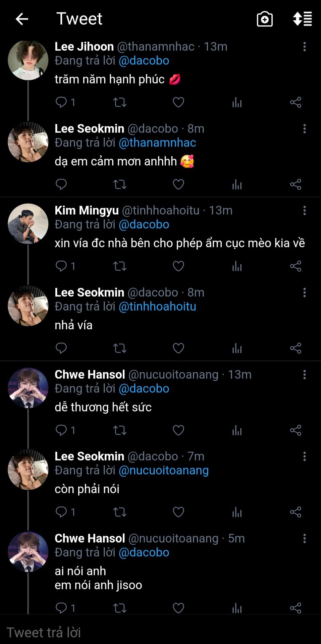Open more options on Lee Jihoon's tweet
Image resolution: width=321 pixels, height=644 pixels.
(x=305, y=47)
